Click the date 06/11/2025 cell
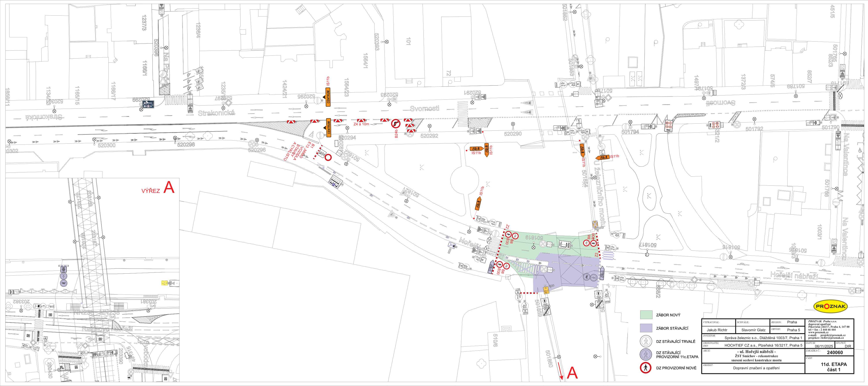The height and width of the screenshot is (386, 868). (x=824, y=346)
